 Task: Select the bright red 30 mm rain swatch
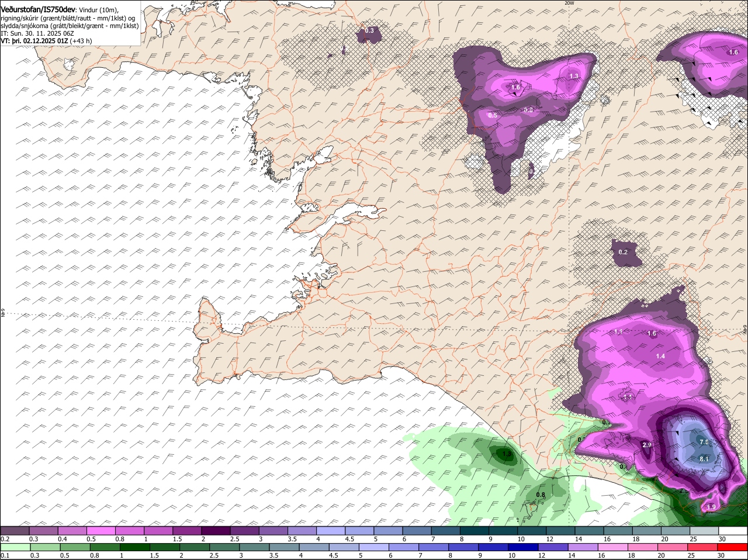coord(732,548)
